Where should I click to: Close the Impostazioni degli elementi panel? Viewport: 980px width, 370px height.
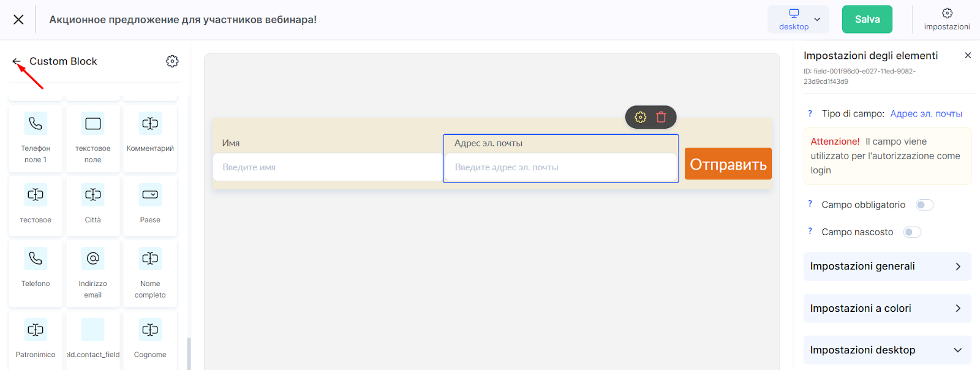click(968, 55)
